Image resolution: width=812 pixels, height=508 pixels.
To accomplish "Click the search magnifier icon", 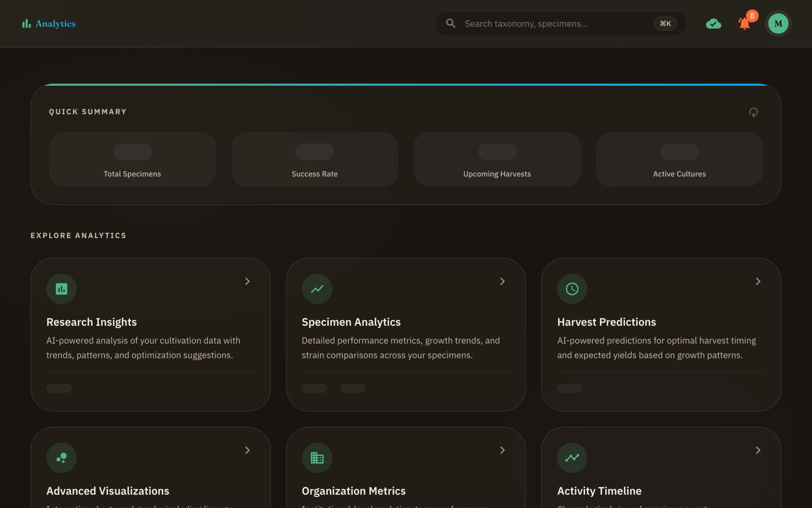I will click(451, 23).
